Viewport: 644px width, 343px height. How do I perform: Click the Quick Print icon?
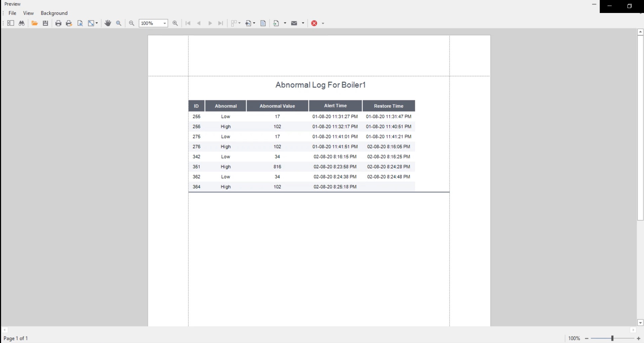(69, 23)
